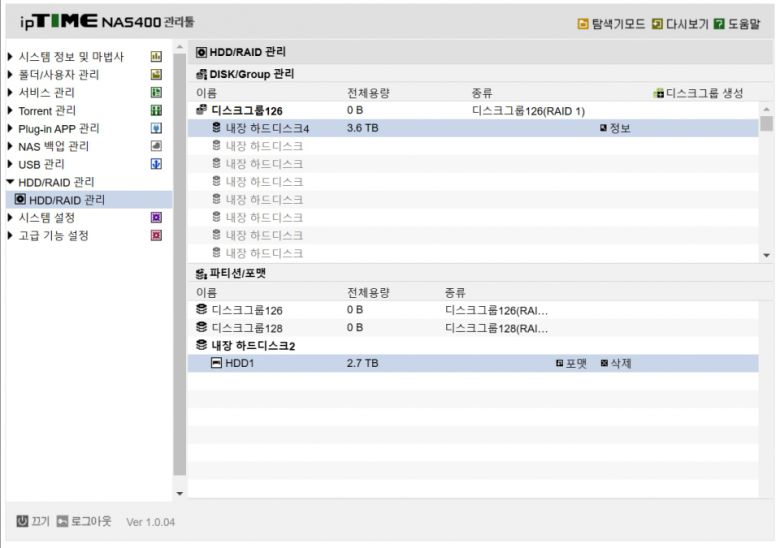Click the 2.7 TB capacity value

pyautogui.click(x=363, y=364)
